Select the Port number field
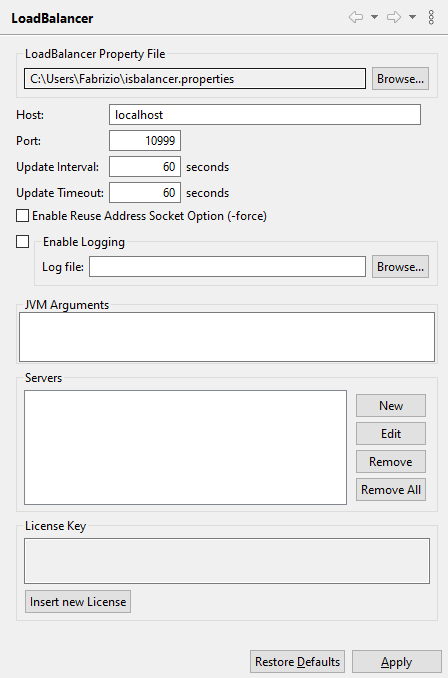The width and height of the screenshot is (448, 678). pos(145,141)
